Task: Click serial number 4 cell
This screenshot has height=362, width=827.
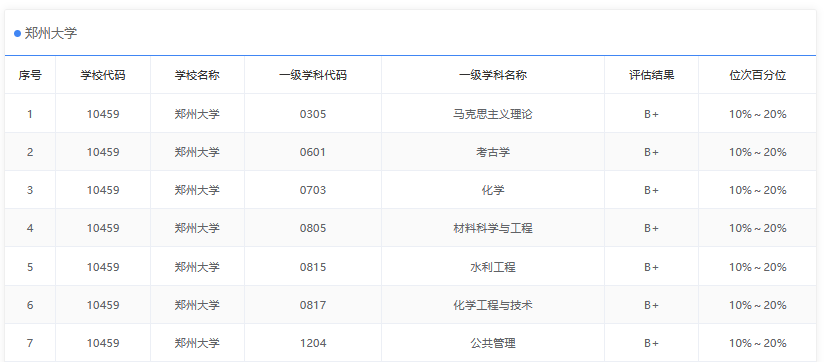Action: (x=30, y=228)
